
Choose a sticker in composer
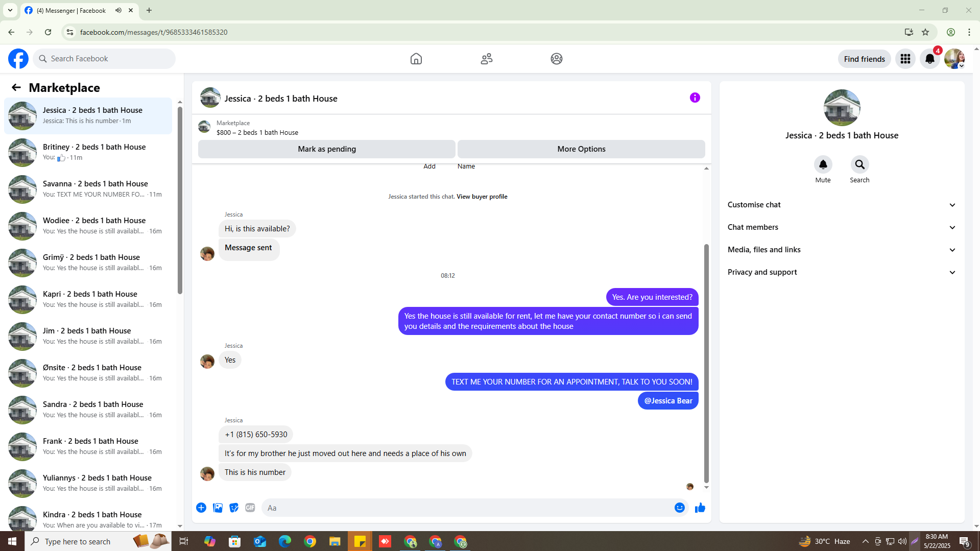coord(234,508)
